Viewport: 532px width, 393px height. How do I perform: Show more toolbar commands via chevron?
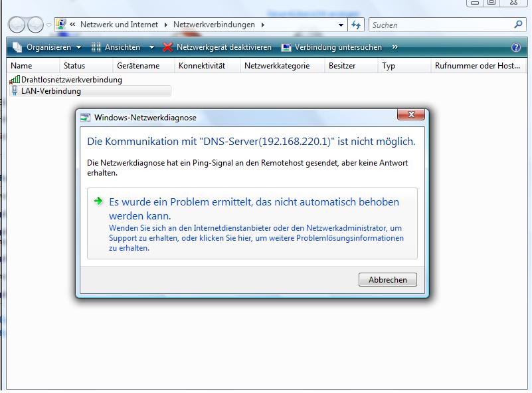click(395, 47)
